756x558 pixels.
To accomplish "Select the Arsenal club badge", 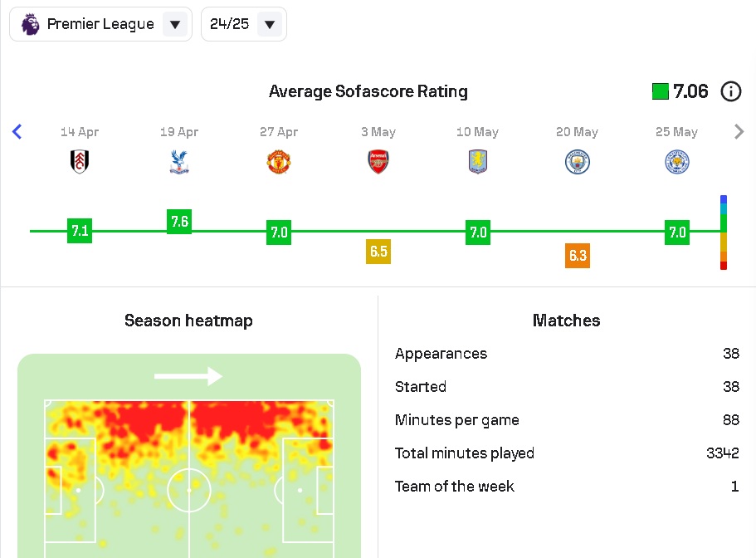I will [x=378, y=162].
